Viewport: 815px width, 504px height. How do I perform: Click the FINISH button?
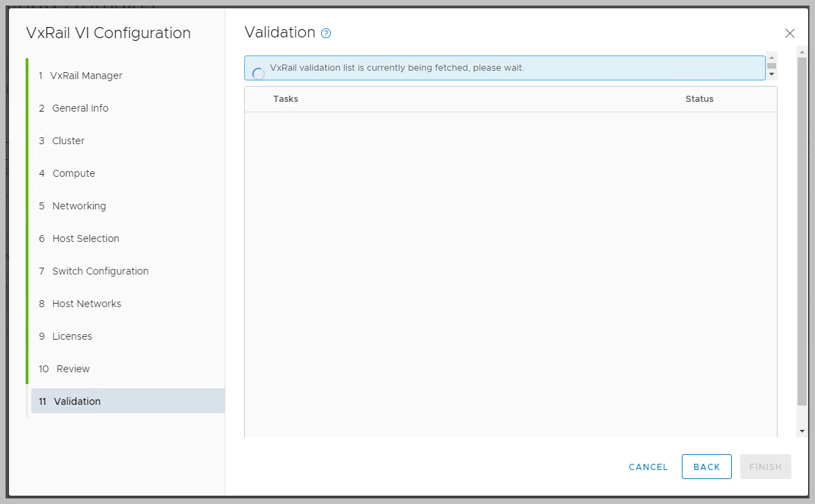click(765, 467)
